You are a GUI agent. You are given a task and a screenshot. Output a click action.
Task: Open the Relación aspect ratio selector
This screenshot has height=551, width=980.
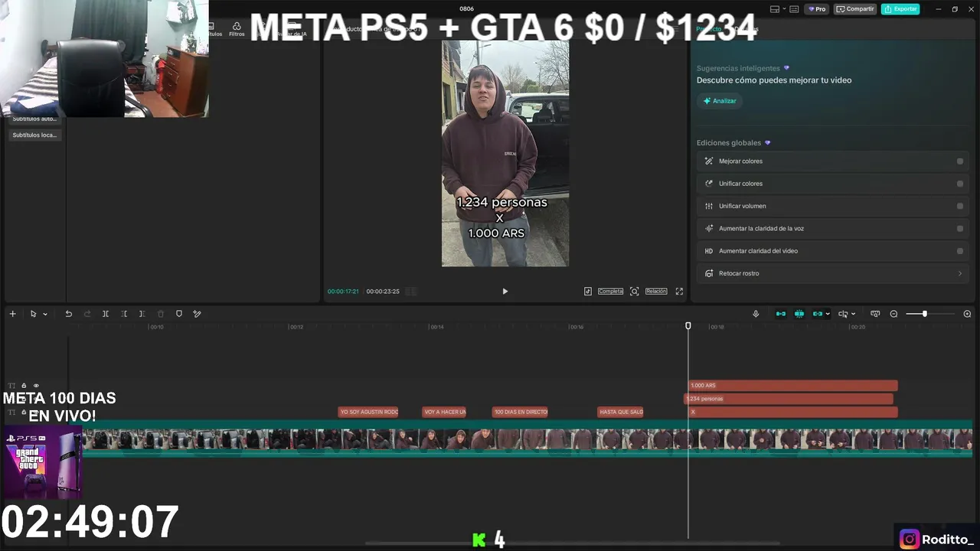click(x=656, y=292)
